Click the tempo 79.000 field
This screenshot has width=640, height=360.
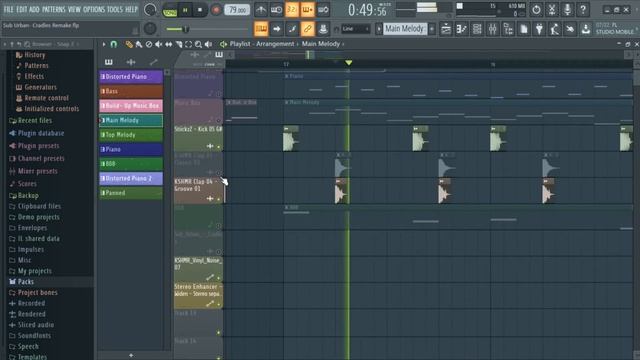pos(237,10)
